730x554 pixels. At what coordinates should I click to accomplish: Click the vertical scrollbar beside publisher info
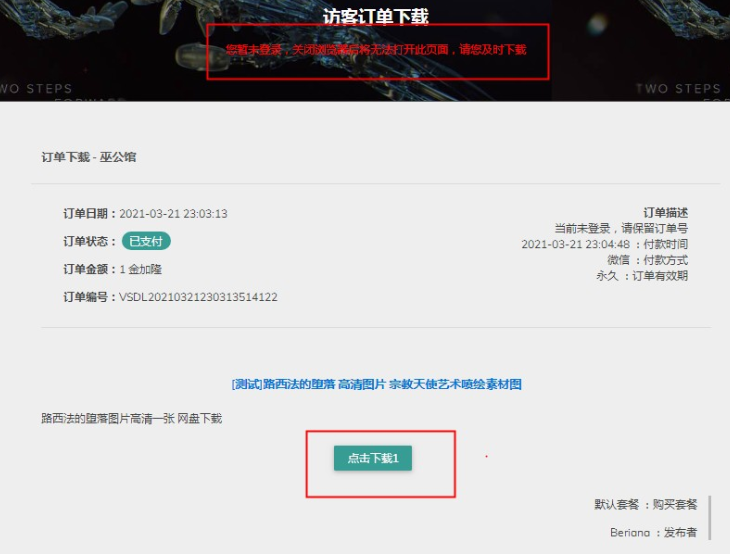710,518
